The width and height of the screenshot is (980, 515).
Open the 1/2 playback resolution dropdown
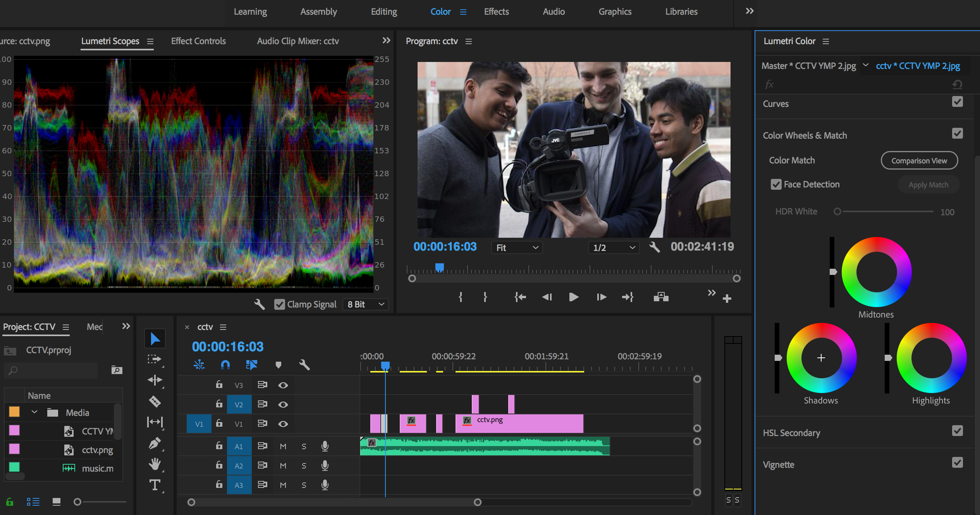point(614,247)
